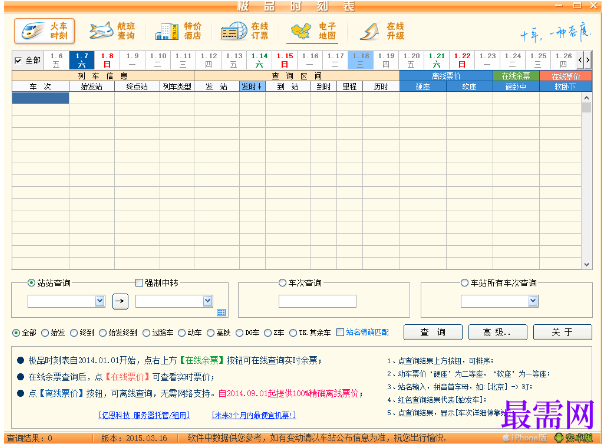Select the 车站所有车次查询 radio button
The height and width of the screenshot is (446, 613).
464,283
